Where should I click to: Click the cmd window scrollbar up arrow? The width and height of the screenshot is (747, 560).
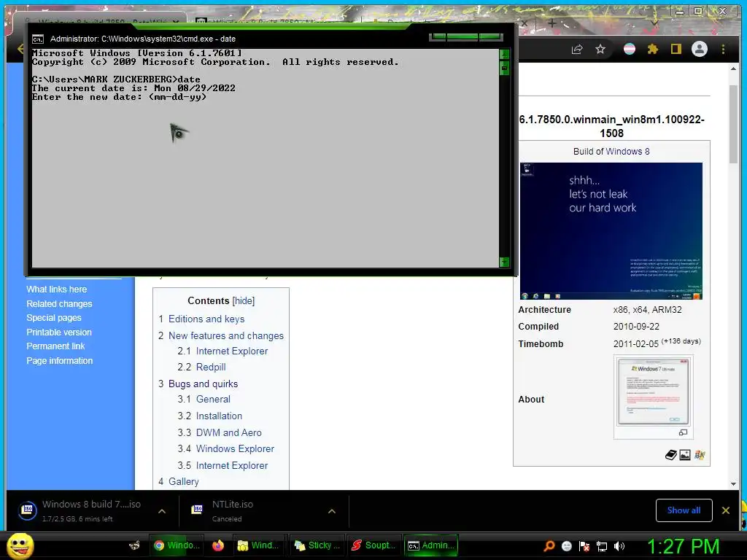[x=504, y=54]
